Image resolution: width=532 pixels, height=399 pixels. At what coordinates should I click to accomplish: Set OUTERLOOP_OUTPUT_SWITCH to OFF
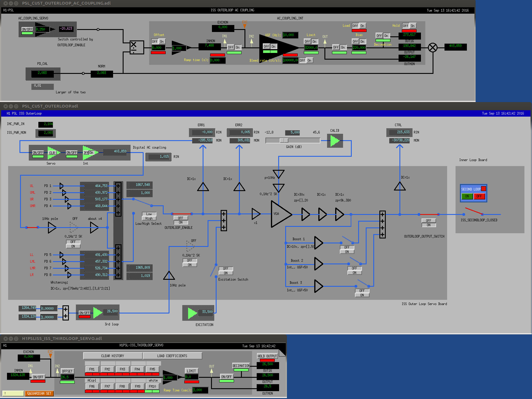[429, 221]
